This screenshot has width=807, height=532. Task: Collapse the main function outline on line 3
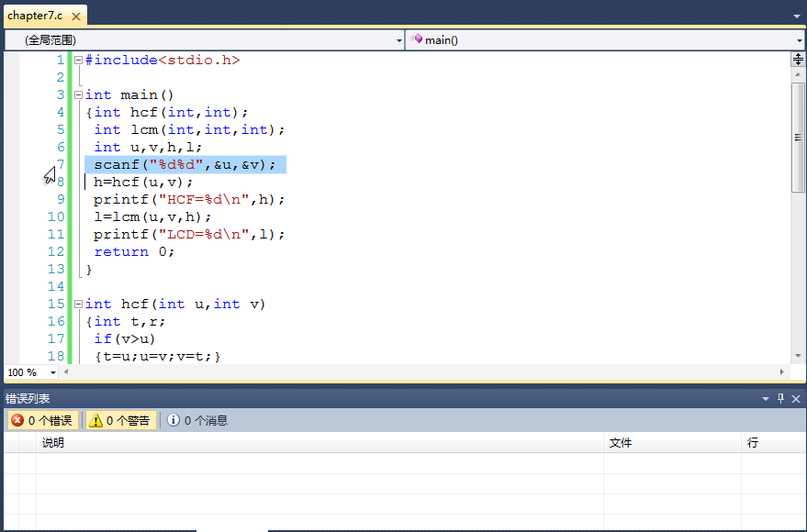[78, 95]
